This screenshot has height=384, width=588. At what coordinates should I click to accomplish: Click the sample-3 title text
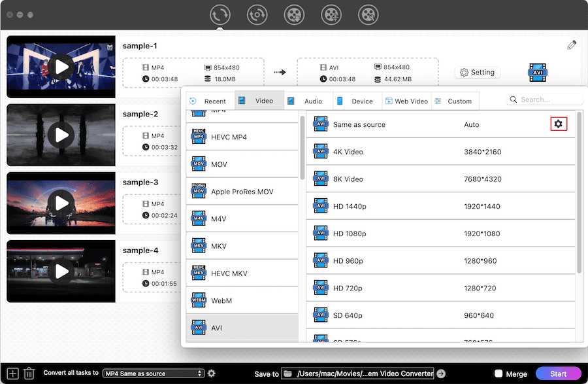(140, 182)
